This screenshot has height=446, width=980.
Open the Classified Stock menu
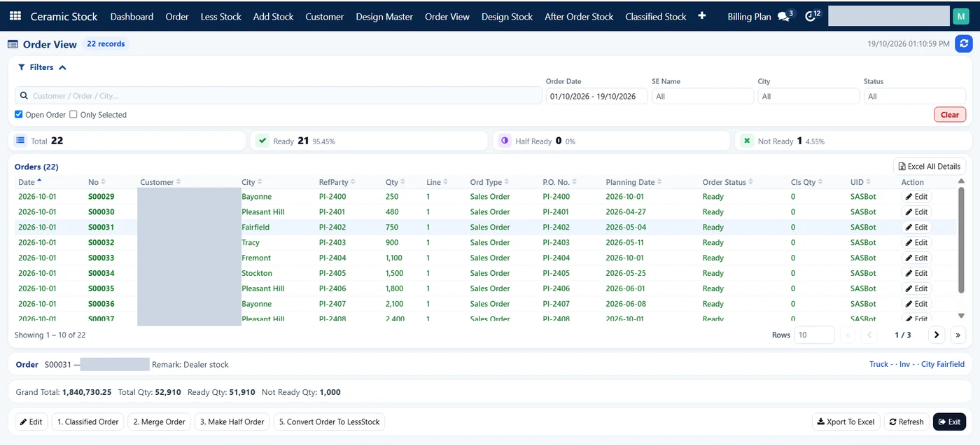coord(656,16)
